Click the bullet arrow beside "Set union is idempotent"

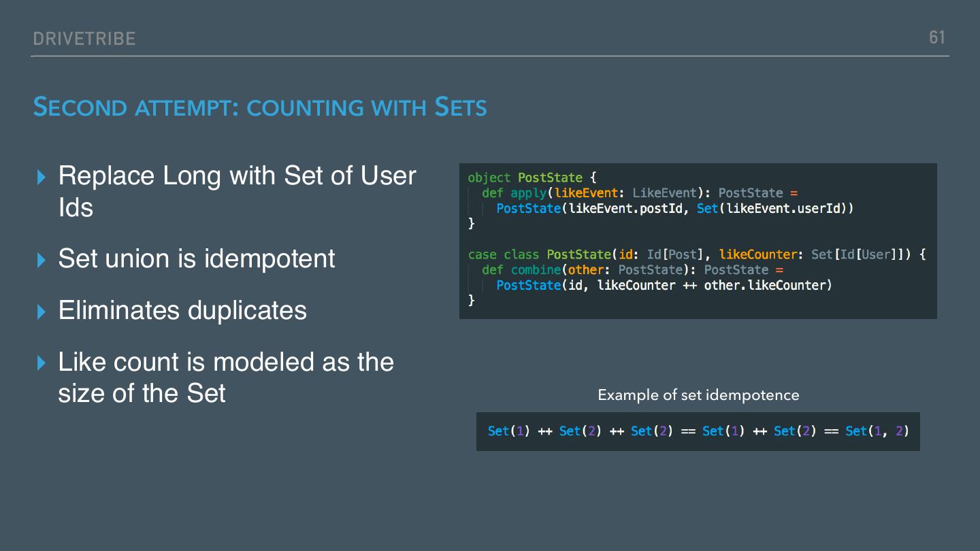point(42,260)
